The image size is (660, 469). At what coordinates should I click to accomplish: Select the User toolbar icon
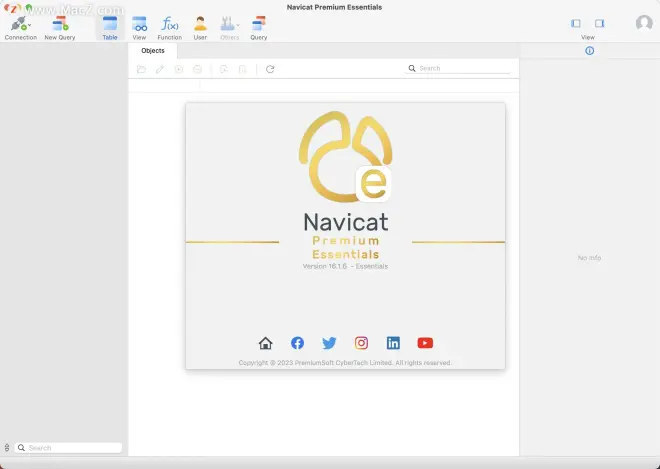200,23
